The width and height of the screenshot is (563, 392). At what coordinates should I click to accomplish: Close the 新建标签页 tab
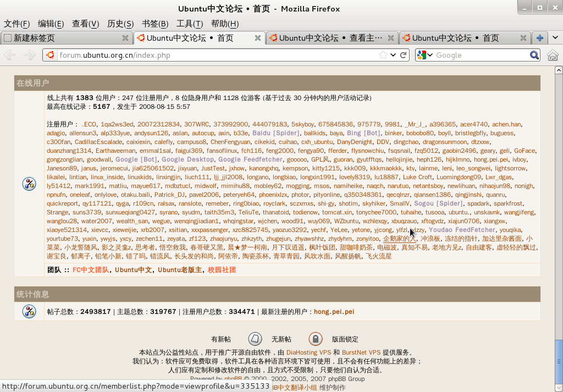pyautogui.click(x=125, y=38)
